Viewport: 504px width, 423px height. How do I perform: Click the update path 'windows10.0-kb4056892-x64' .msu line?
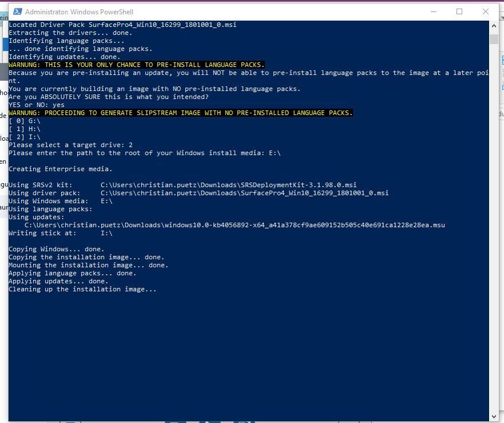pos(235,225)
